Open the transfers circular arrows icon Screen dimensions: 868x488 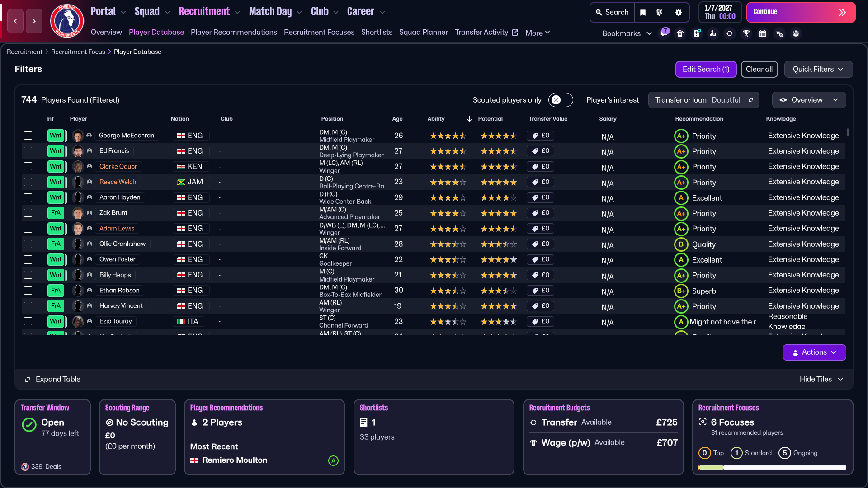(730, 33)
